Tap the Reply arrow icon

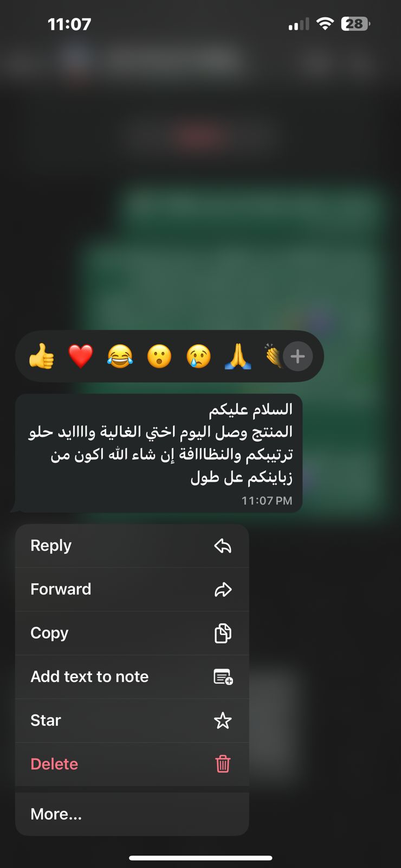[x=223, y=546]
